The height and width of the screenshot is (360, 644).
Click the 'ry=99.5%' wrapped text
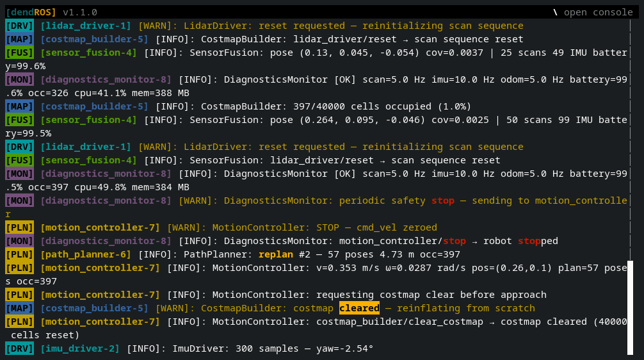(x=28, y=134)
